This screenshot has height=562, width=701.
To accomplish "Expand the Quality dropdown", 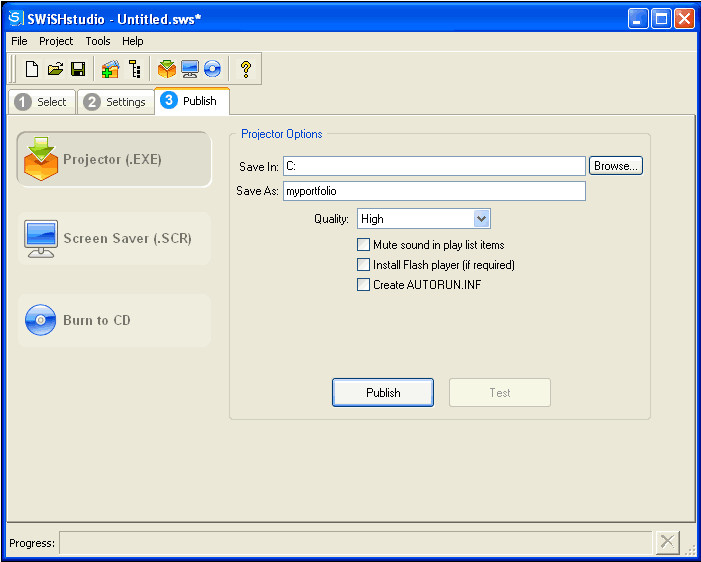I will point(481,219).
